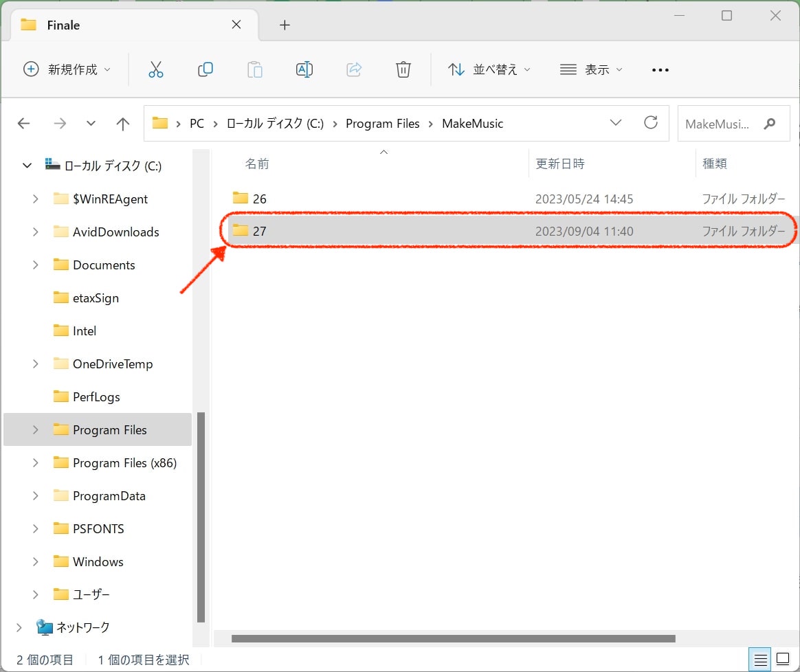This screenshot has height=672, width=800.
Task: Click the Share icon in toolbar
Action: click(353, 69)
